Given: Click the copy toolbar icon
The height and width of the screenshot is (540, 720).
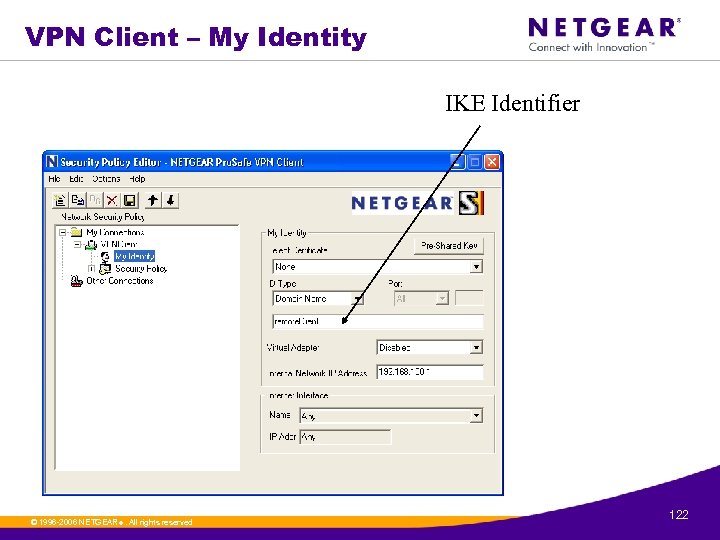Looking at the screenshot, I should pyautogui.click(x=78, y=200).
